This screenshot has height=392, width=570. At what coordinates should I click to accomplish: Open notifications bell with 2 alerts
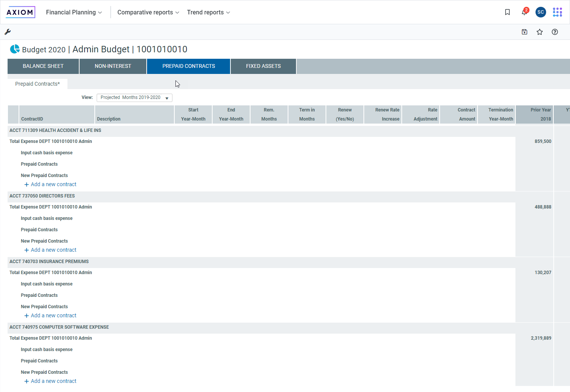pyautogui.click(x=525, y=12)
